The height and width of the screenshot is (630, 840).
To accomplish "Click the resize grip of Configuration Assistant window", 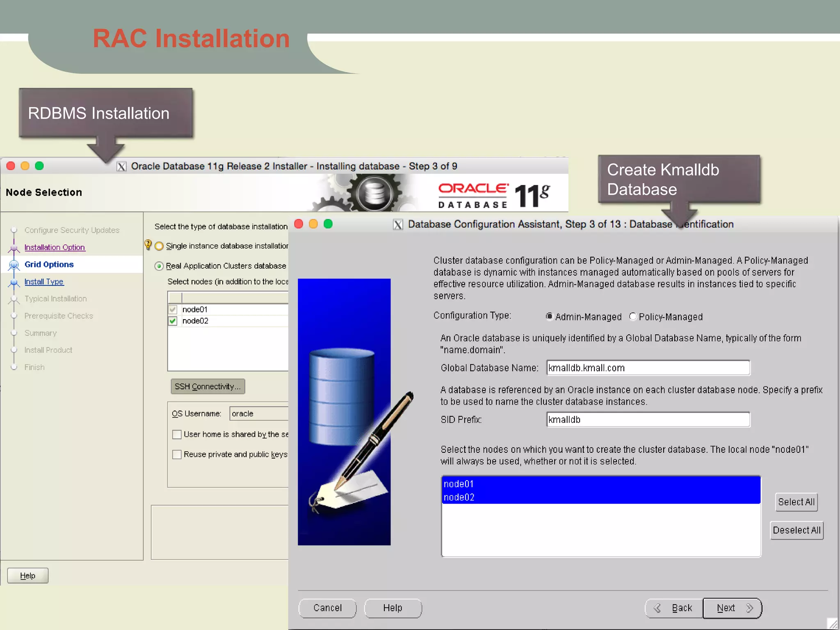I will 833,624.
